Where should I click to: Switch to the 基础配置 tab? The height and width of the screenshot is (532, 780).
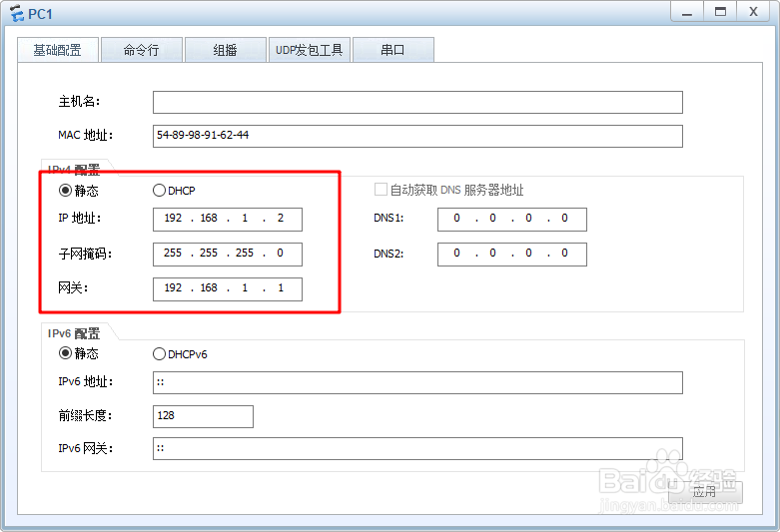(x=58, y=50)
